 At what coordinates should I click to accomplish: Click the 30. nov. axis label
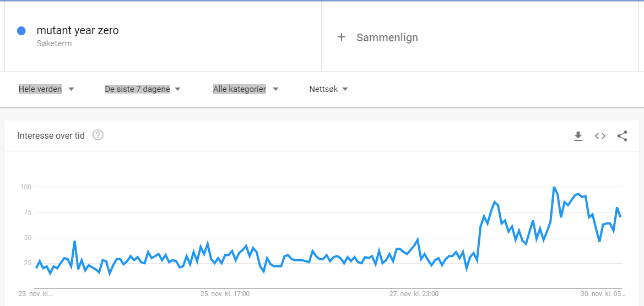[601, 294]
